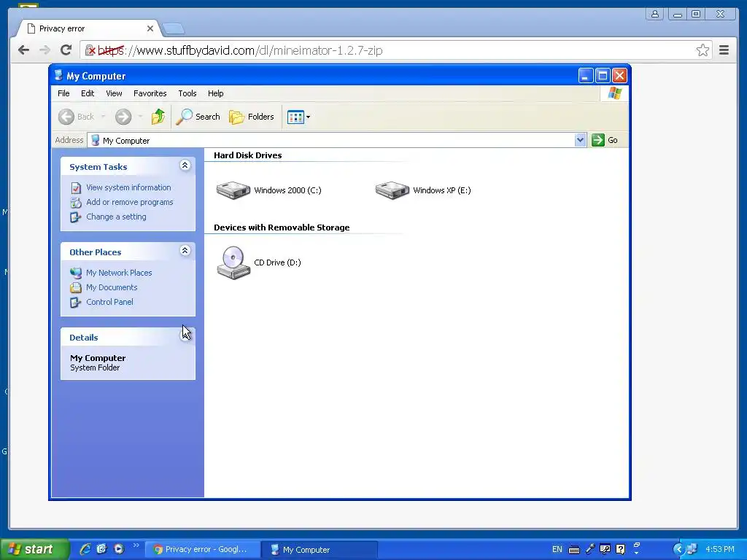Viewport: 747px width, 560px height.
Task: Click the EN language indicator
Action: click(x=557, y=549)
